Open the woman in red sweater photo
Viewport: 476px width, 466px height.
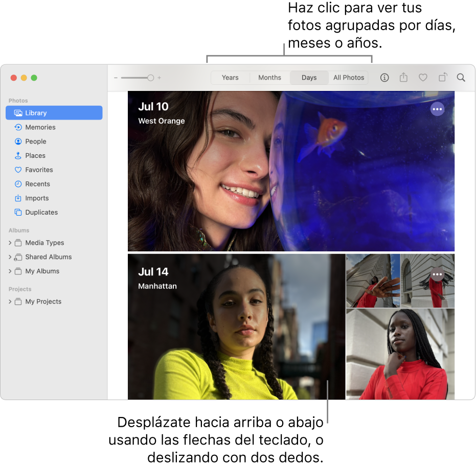[400, 354]
